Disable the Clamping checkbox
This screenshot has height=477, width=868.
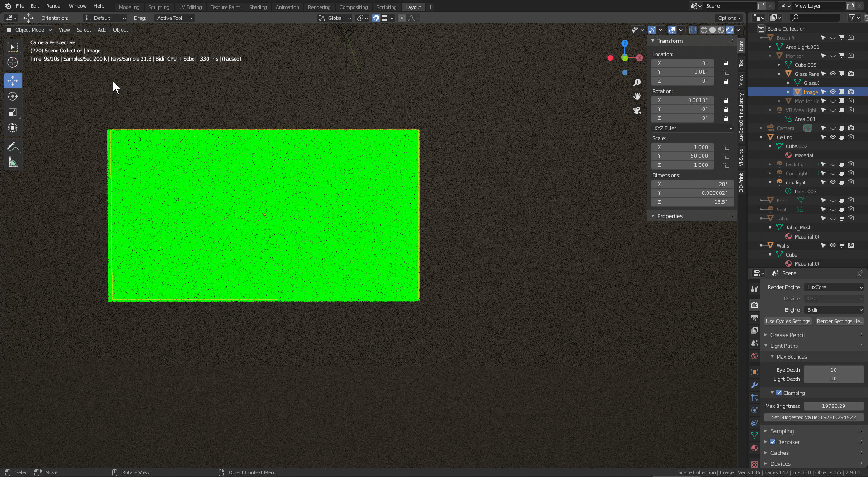coord(779,393)
